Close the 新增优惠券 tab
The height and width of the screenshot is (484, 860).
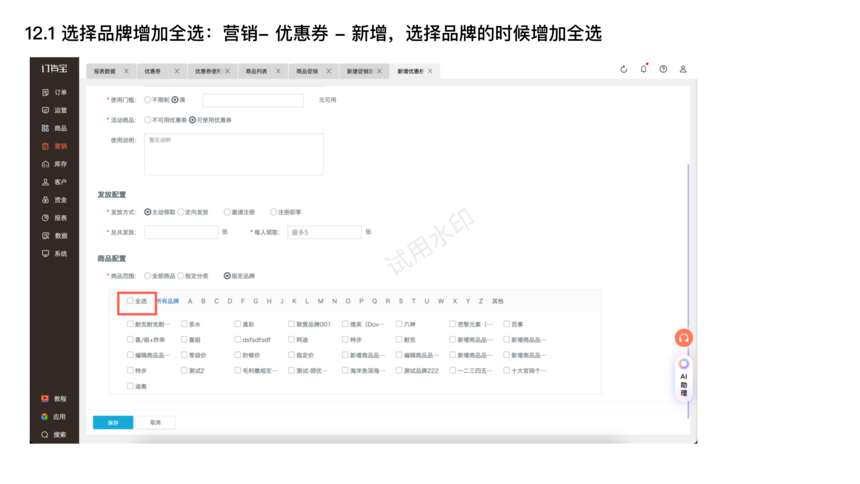click(430, 71)
